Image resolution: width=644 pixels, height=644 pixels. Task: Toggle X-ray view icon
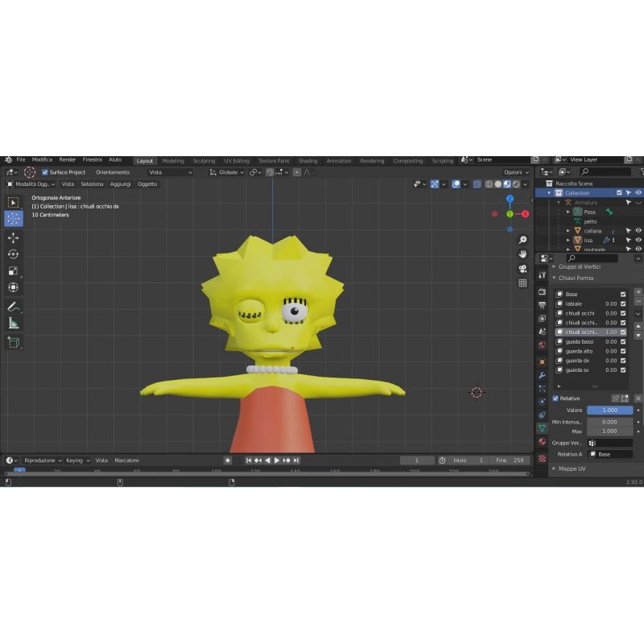pos(477,184)
